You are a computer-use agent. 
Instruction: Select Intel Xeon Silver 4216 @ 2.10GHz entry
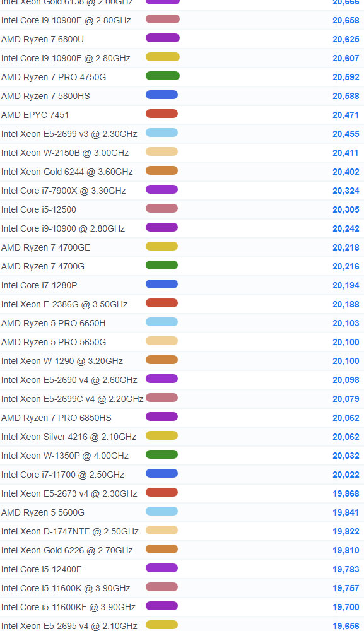[x=69, y=436]
